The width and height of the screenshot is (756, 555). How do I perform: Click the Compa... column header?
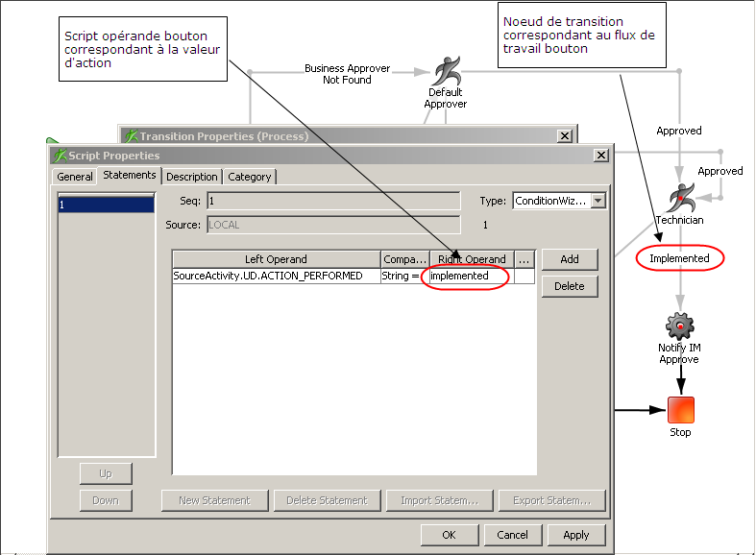(405, 259)
